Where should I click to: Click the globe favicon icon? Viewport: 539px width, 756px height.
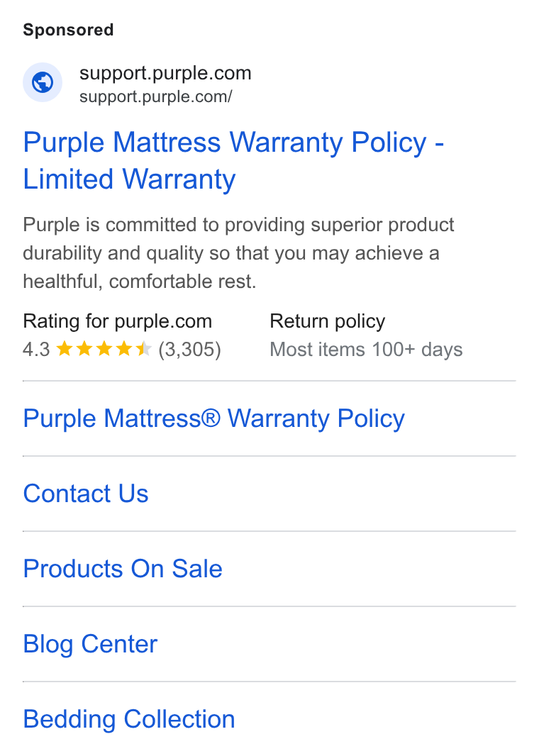click(43, 82)
